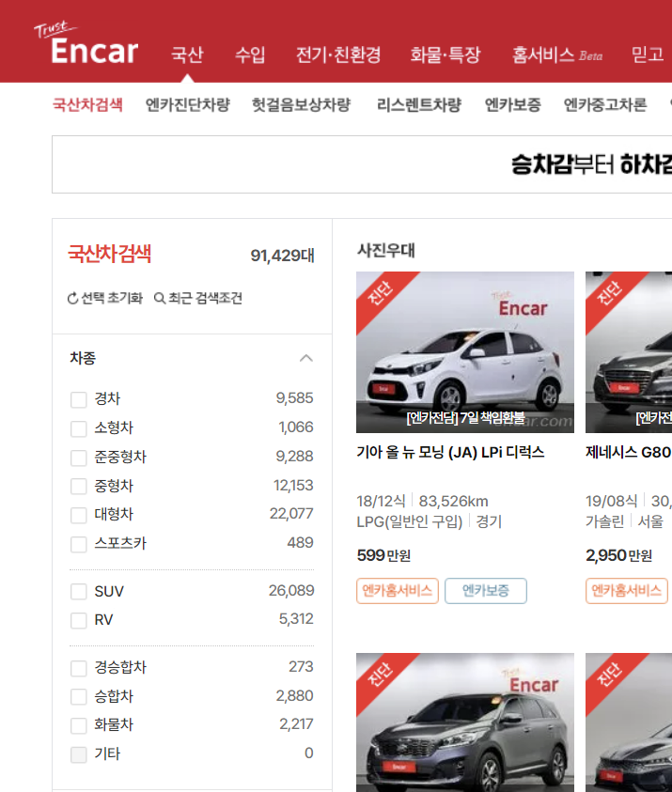Click the 9,585 경차 count

(x=294, y=398)
